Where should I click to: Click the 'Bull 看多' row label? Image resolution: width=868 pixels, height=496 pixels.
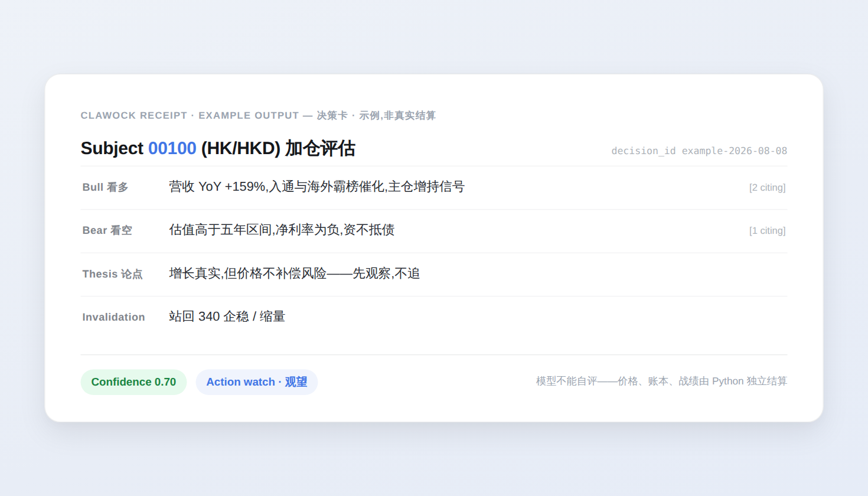click(x=105, y=187)
